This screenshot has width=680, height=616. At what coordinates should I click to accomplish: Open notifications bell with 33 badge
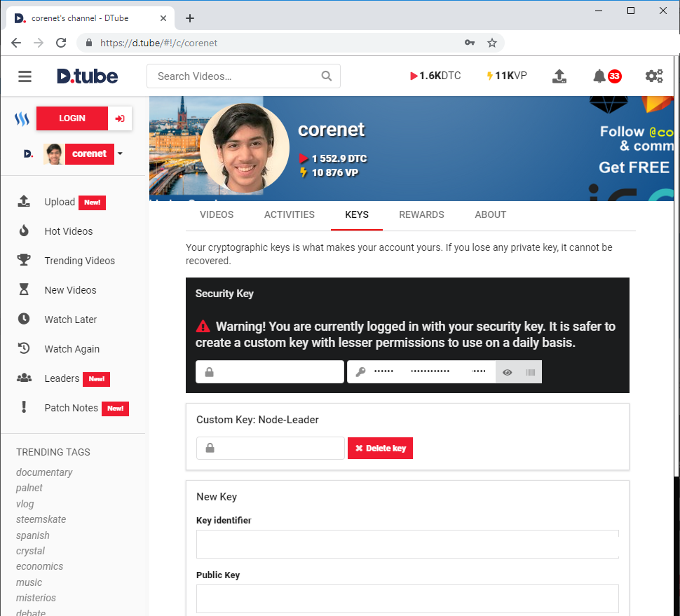606,76
